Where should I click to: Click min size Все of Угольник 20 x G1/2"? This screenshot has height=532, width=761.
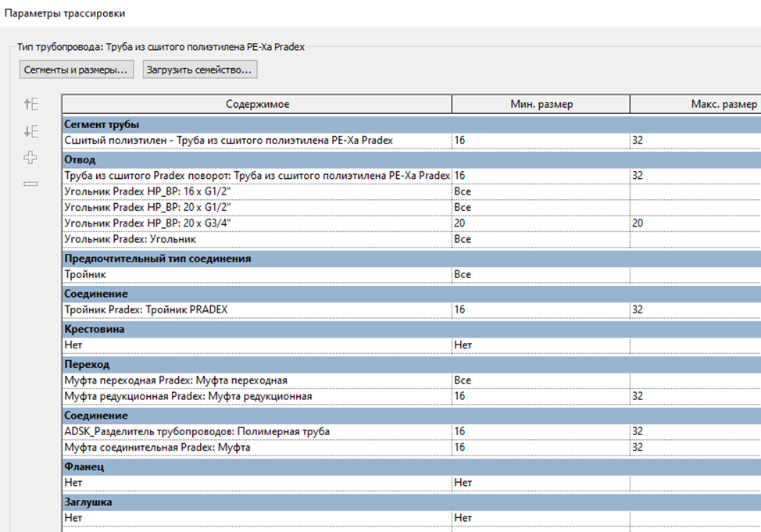(541, 207)
